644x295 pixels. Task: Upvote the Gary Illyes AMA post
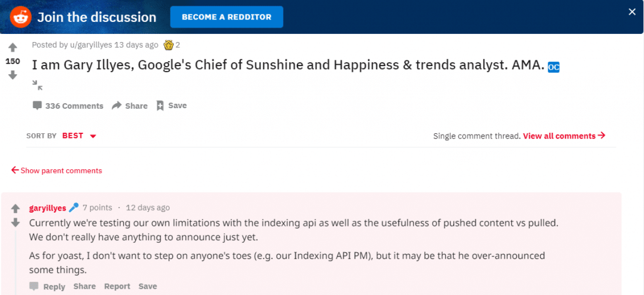pos(13,48)
